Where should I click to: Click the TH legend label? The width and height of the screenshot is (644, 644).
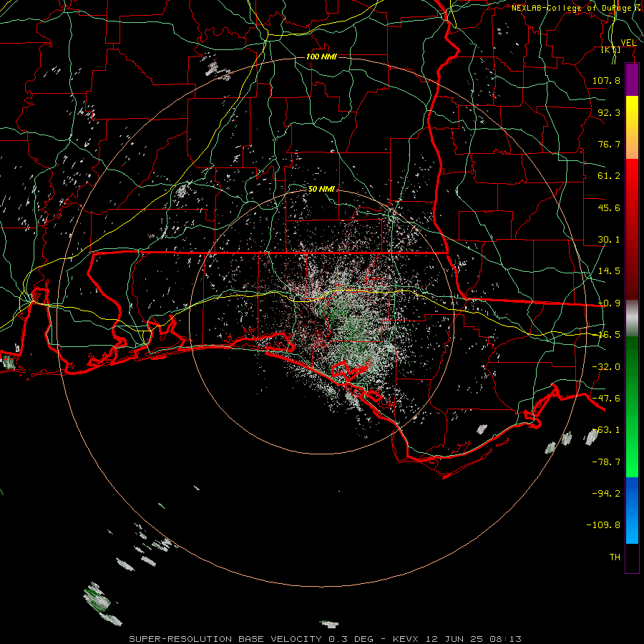coord(615,557)
